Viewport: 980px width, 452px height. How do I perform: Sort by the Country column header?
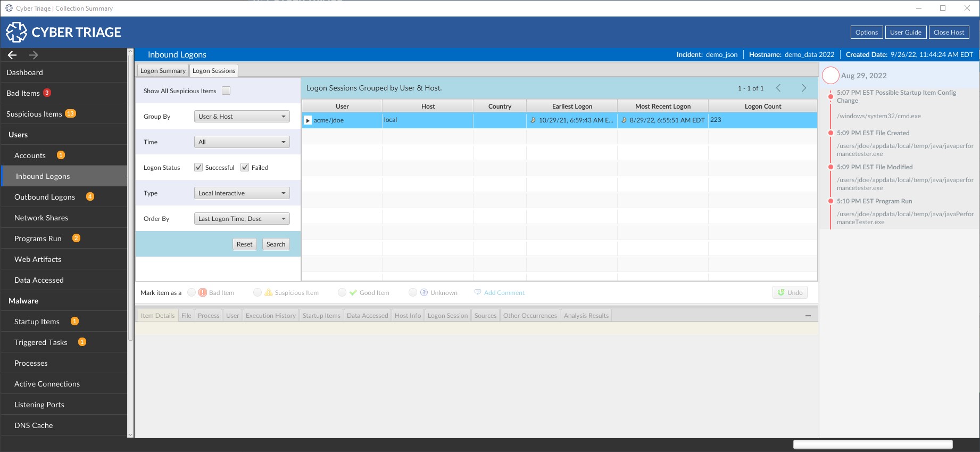pos(500,106)
